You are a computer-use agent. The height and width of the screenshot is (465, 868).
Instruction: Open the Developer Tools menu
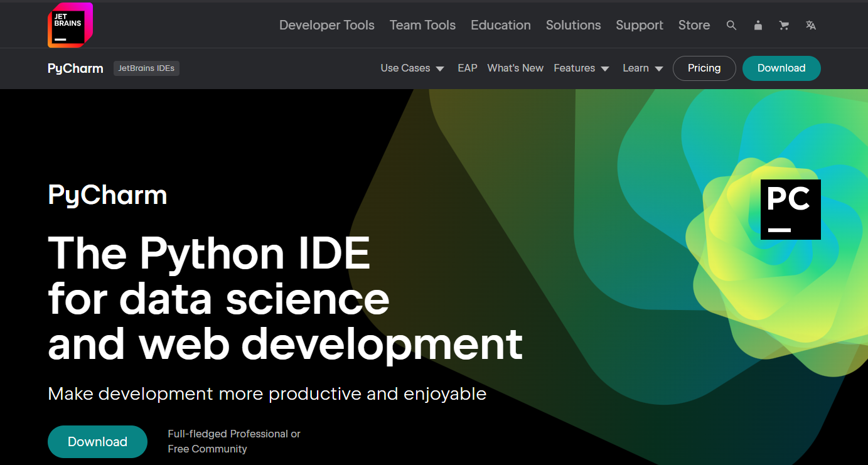[327, 25]
